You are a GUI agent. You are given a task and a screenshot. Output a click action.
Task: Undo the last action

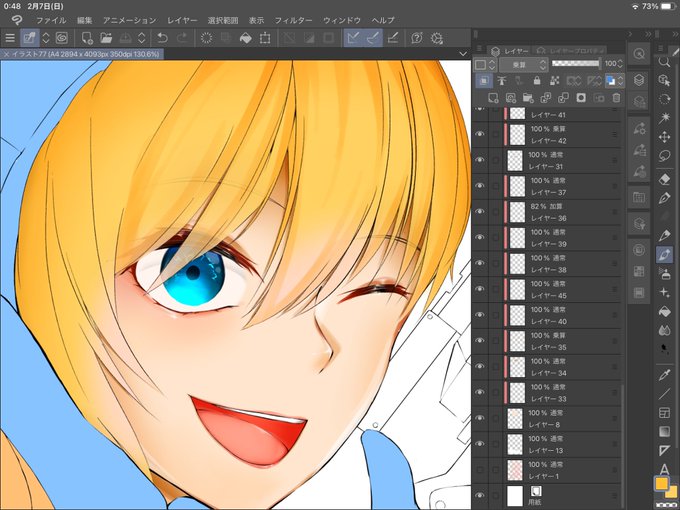162,38
